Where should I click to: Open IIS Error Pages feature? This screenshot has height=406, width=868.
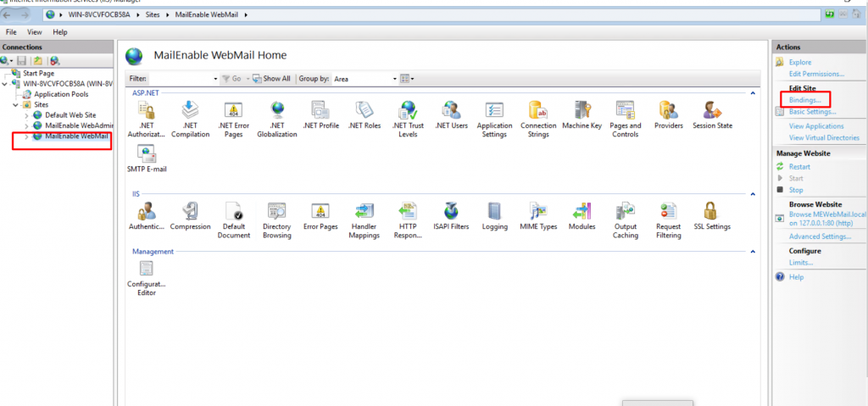click(320, 216)
